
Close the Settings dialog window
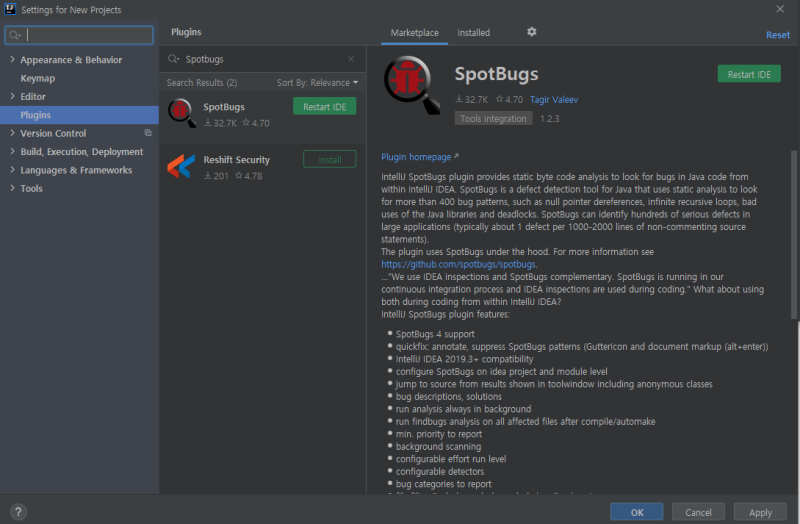(x=780, y=9)
